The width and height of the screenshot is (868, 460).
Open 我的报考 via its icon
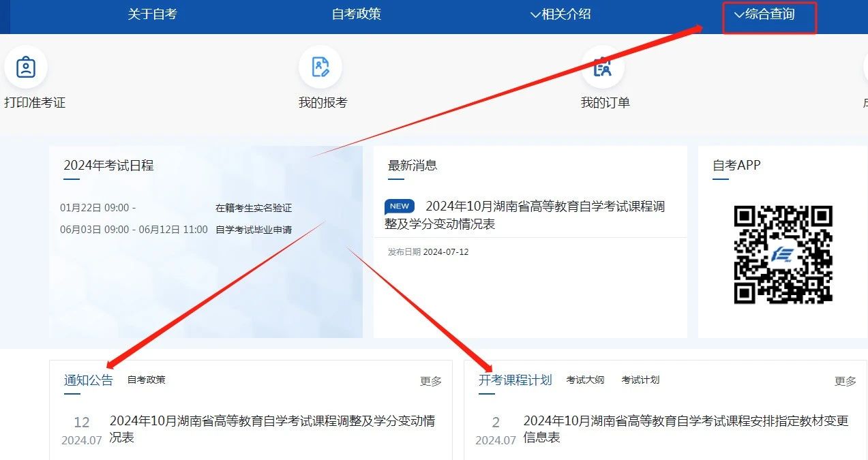pos(320,67)
